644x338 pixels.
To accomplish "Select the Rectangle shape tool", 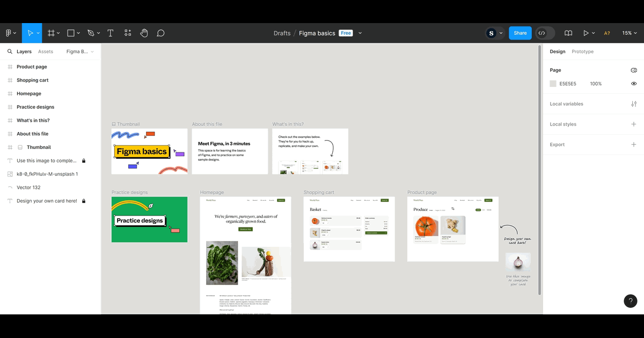I will click(71, 33).
